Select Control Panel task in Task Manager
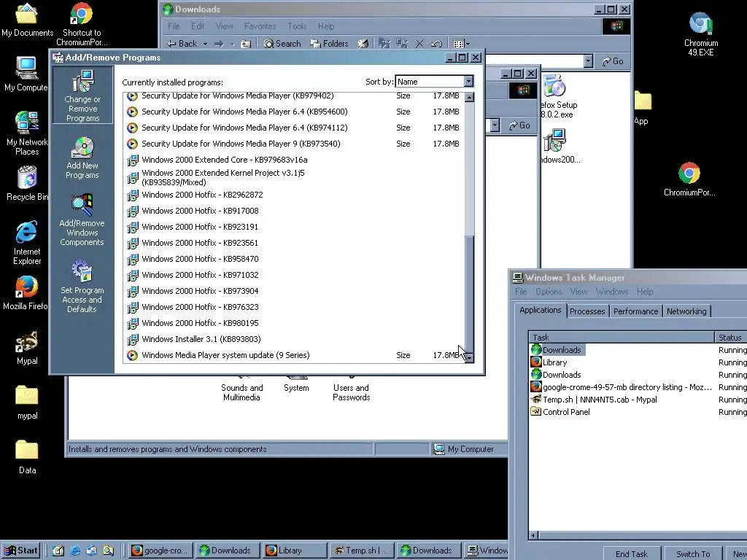 point(566,412)
